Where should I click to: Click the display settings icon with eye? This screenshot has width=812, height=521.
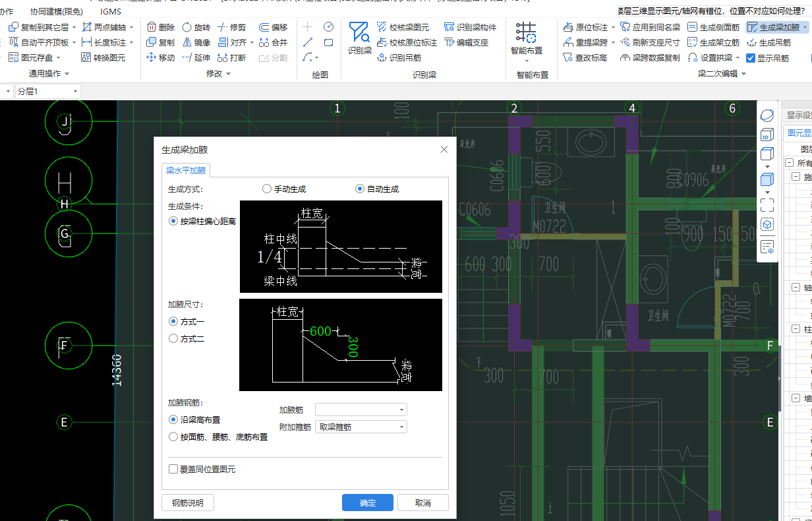pos(767,247)
